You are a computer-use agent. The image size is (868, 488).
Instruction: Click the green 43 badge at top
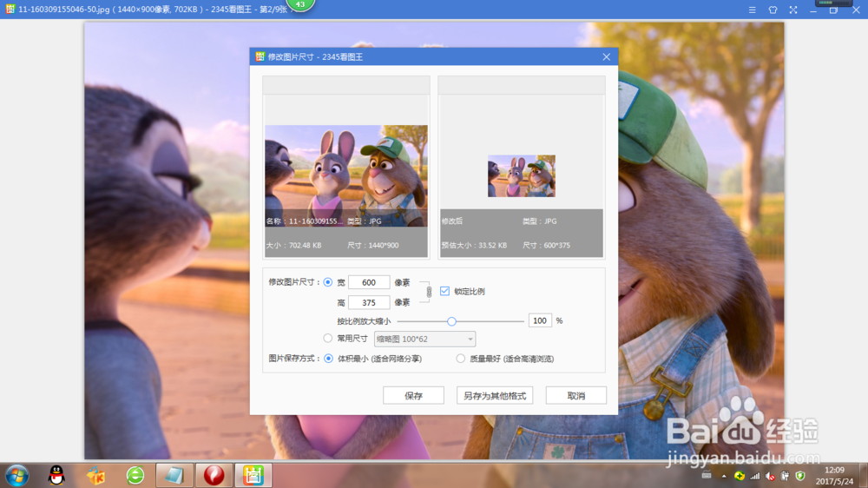click(300, 5)
